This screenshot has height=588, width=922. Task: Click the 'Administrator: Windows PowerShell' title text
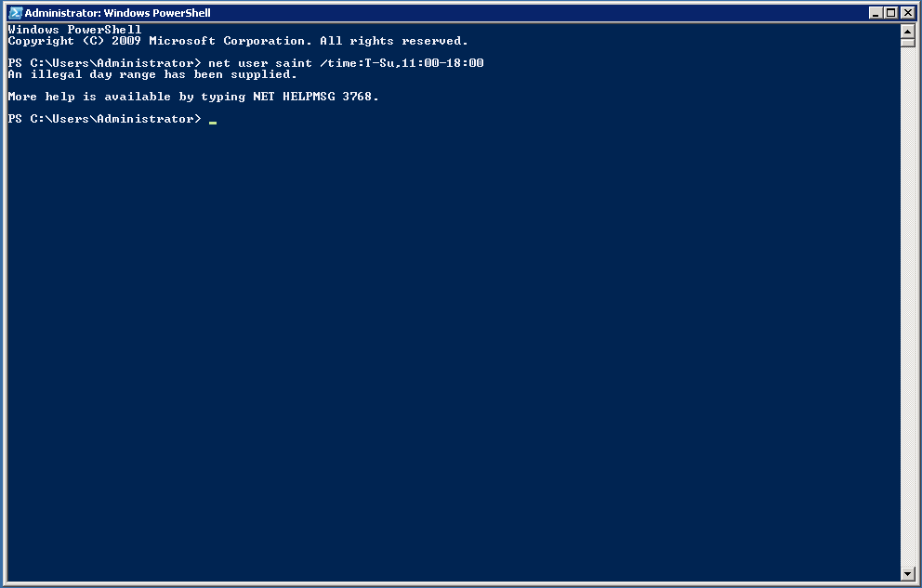coord(118,12)
